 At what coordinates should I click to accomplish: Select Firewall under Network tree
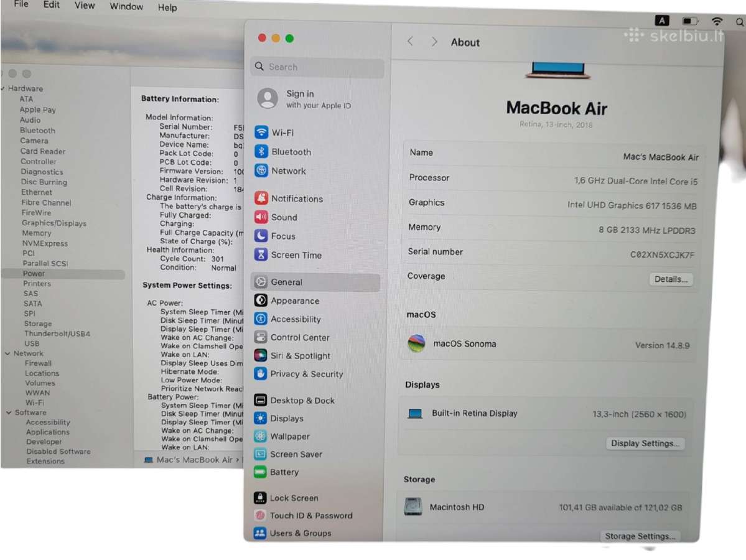click(38, 363)
